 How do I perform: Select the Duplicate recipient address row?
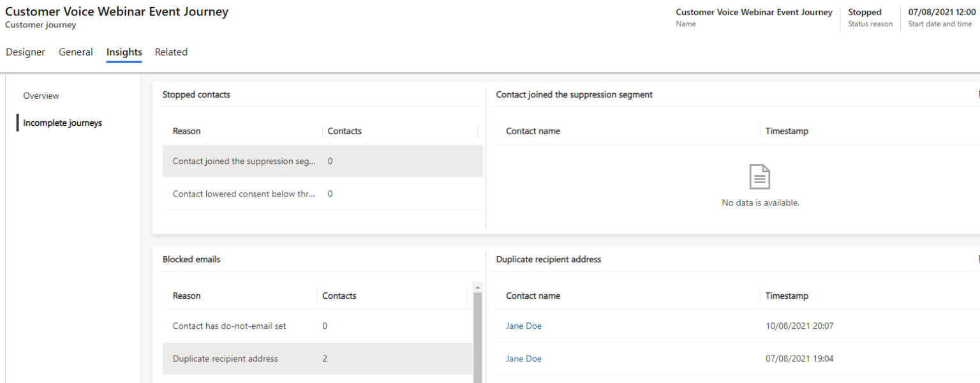coord(225,359)
